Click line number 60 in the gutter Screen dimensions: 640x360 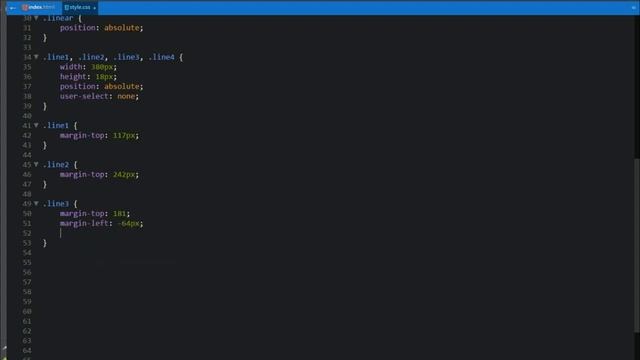(27, 311)
